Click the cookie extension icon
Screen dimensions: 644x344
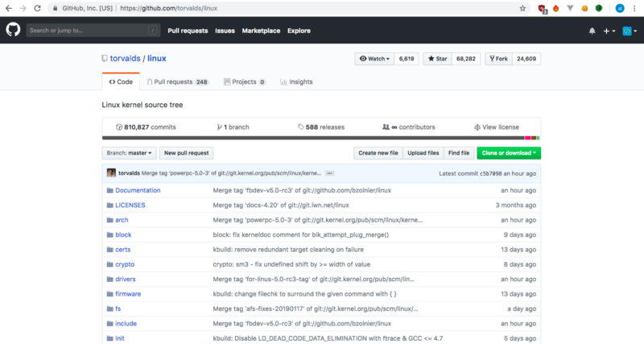pyautogui.click(x=584, y=8)
